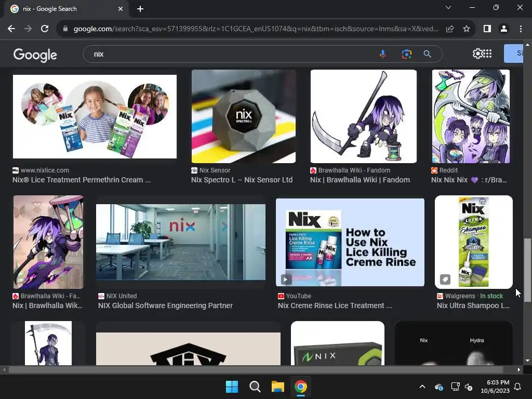Open the taskbar clock and date
Screen dimensions: 532x399
[x=495, y=387]
